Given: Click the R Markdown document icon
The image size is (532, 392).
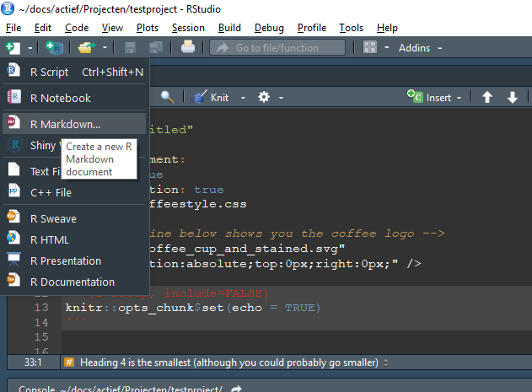Looking at the screenshot, I should click(13, 122).
